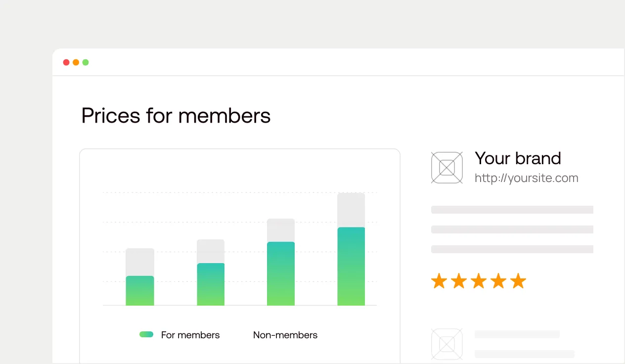The image size is (625, 364).
Task: Click the bottom review avatar placeholder icon
Action: (446, 344)
